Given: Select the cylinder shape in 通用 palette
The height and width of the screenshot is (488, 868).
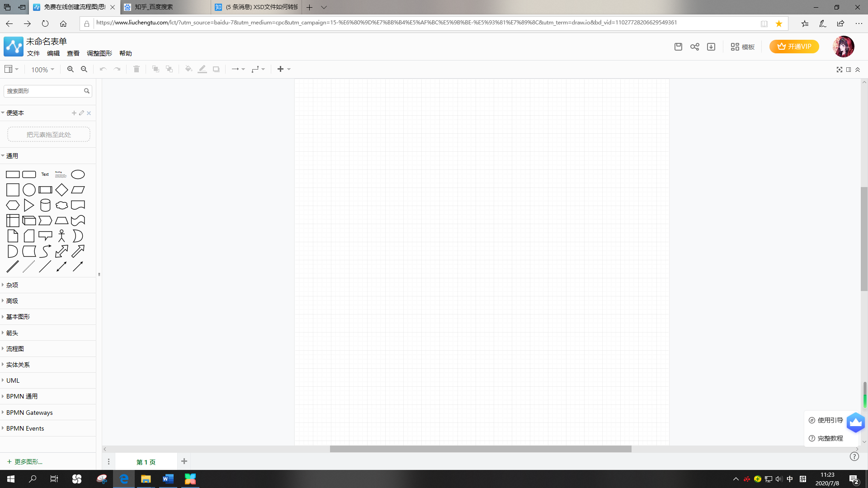Looking at the screenshot, I should [45, 205].
